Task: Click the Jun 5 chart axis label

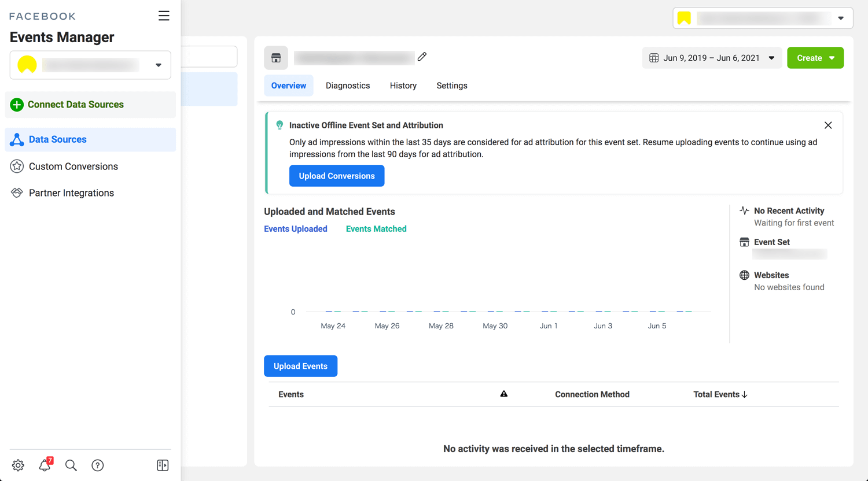Action: [x=657, y=326]
